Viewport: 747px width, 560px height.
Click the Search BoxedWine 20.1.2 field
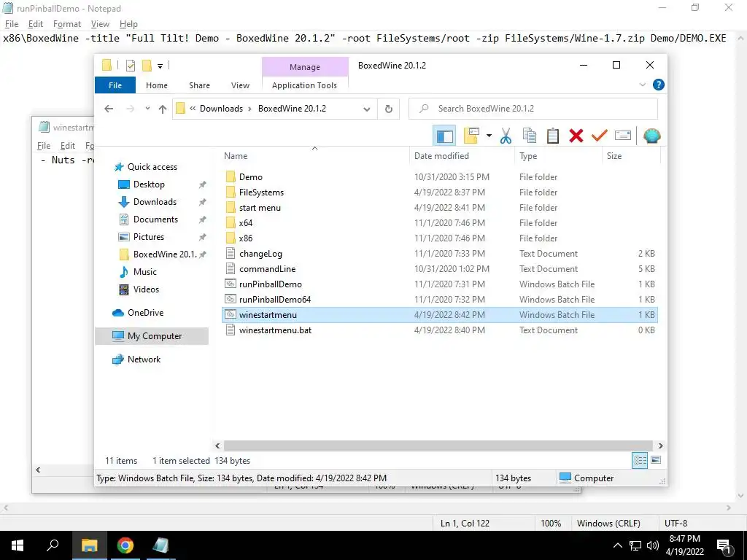tap(533, 109)
